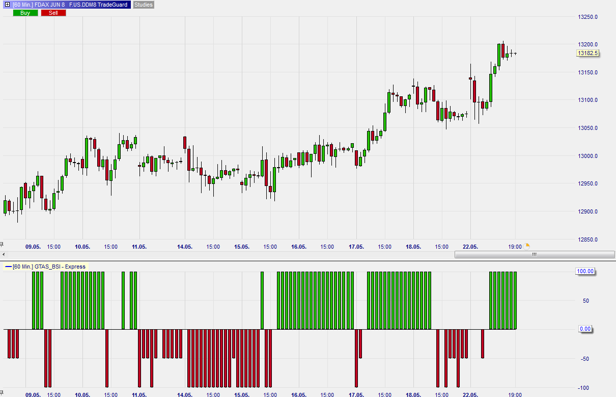Click the 13150.0 price axis label
The width and height of the screenshot is (616, 397).
point(588,72)
